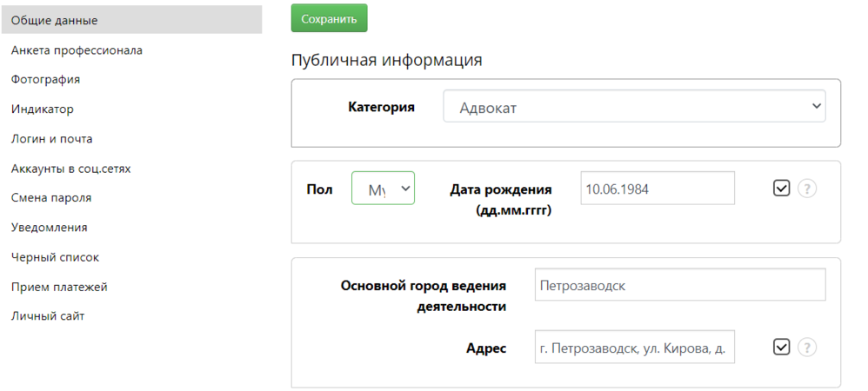Toggle birth date visibility checkbox
Image resolution: width=868 pixels, height=391 pixels.
point(781,189)
